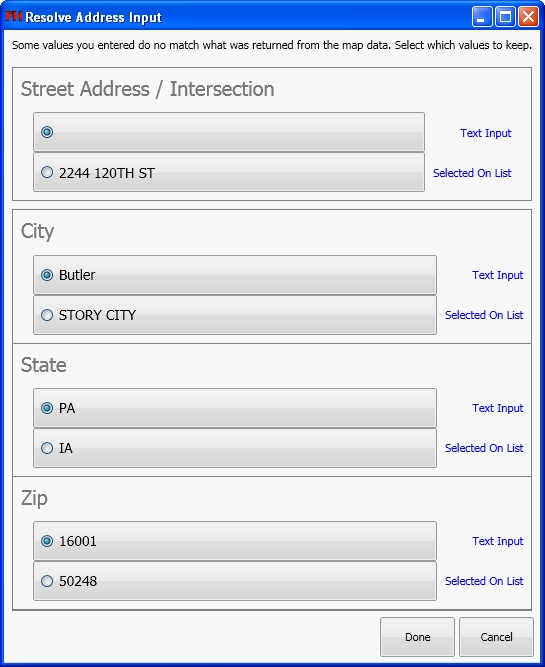Click Selected On List label next to 50248
The width and height of the screenshot is (545, 667).
[484, 581]
